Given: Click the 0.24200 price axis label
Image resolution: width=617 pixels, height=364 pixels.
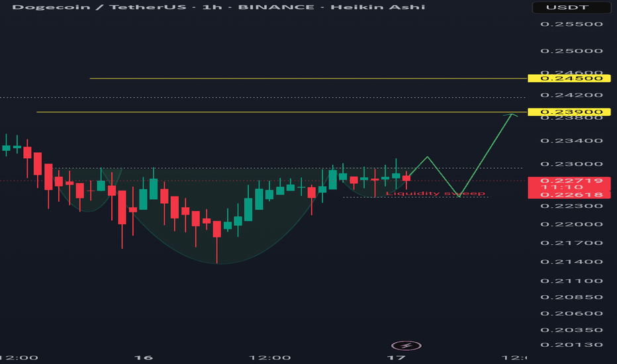Looking at the screenshot, I should pyautogui.click(x=572, y=95).
